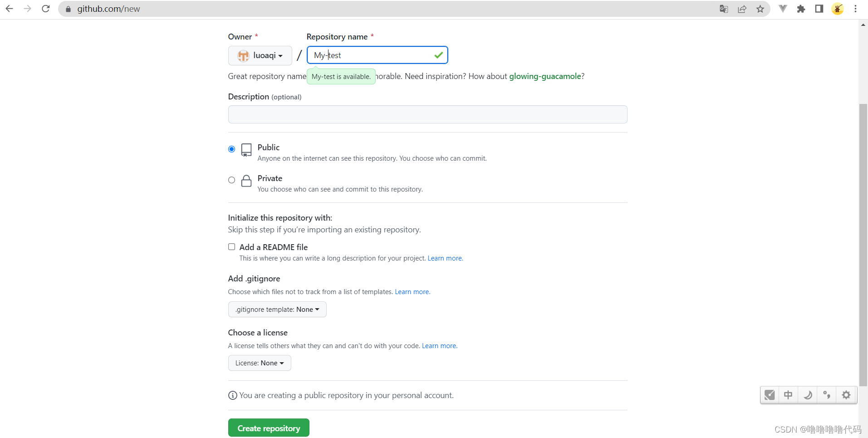Click into the Description input field

pyautogui.click(x=427, y=114)
